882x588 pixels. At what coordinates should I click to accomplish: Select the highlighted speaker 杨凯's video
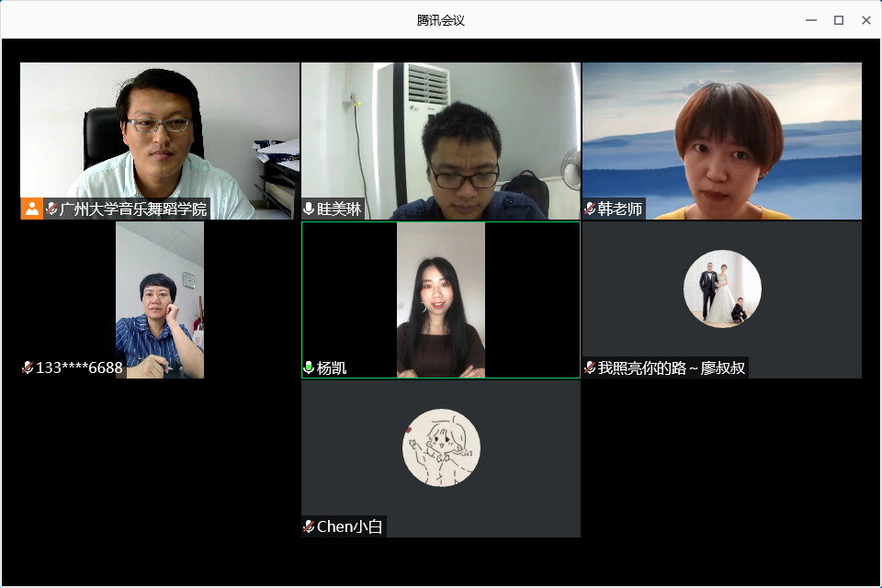pos(440,300)
